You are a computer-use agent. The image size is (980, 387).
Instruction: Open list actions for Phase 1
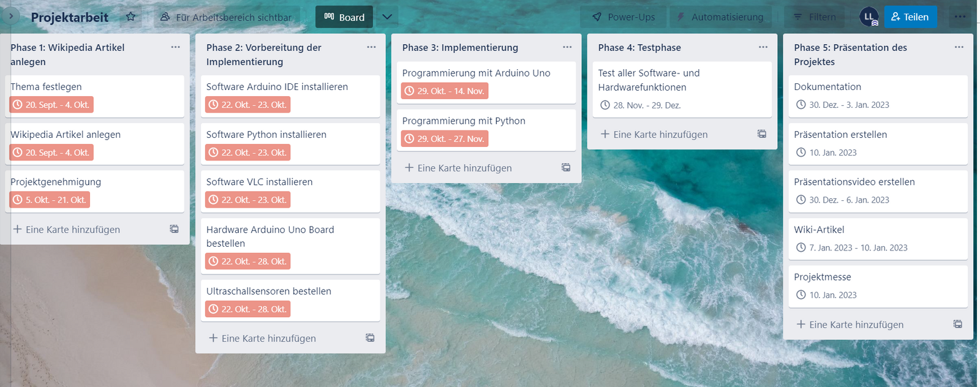click(x=176, y=47)
